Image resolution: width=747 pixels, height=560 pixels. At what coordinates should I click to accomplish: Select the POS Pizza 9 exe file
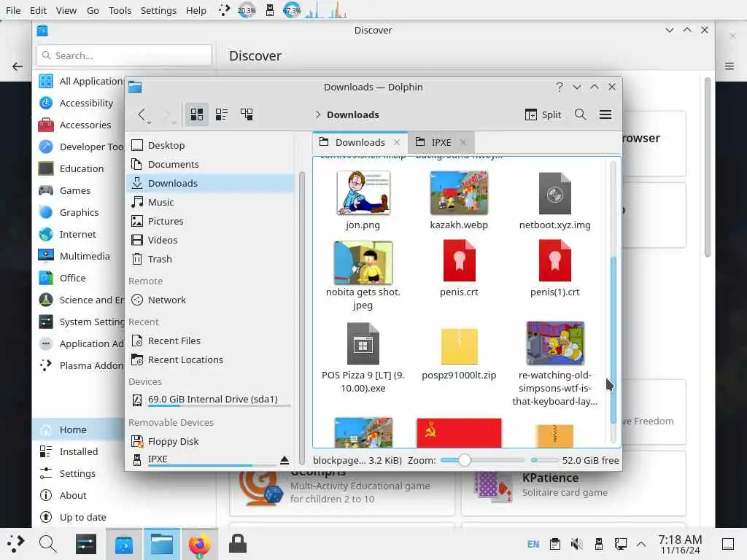tap(363, 344)
